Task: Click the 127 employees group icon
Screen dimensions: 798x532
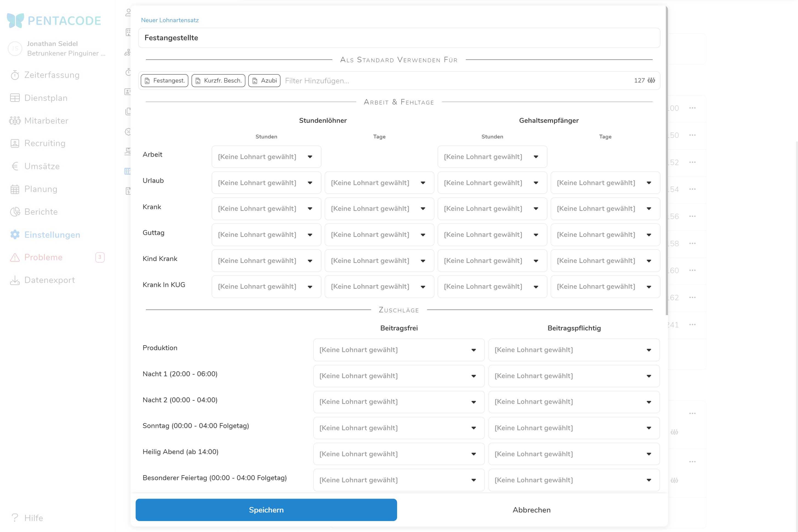Action: [651, 80]
